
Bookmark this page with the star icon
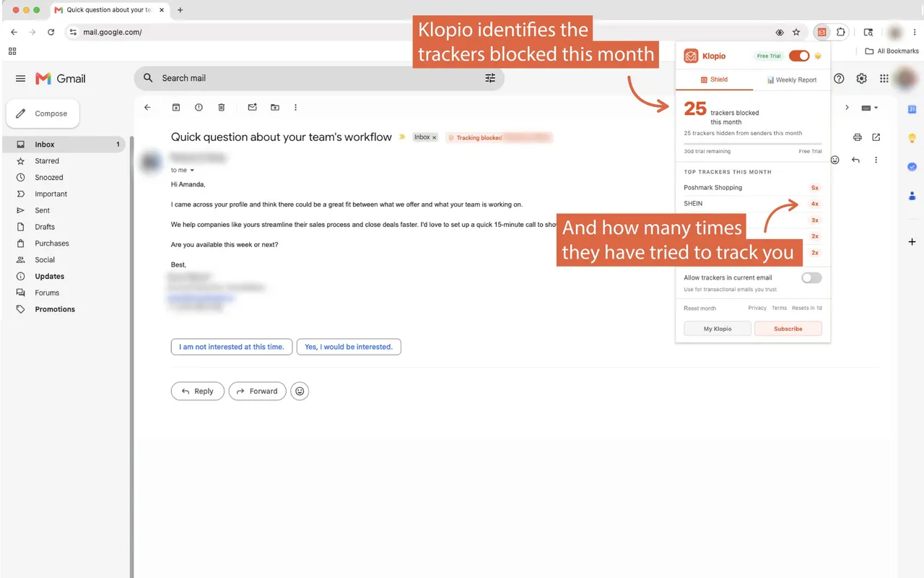point(796,32)
